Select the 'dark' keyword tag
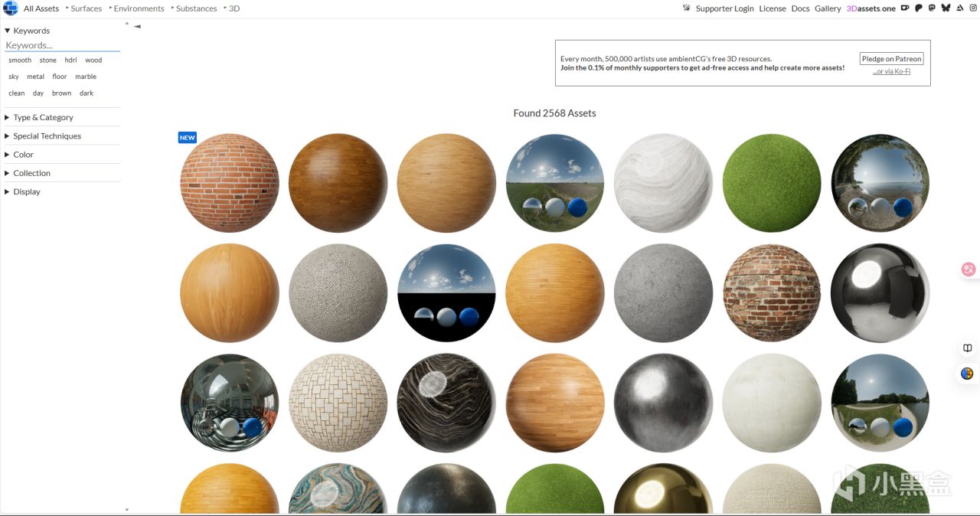The image size is (980, 516). pyautogui.click(x=87, y=93)
